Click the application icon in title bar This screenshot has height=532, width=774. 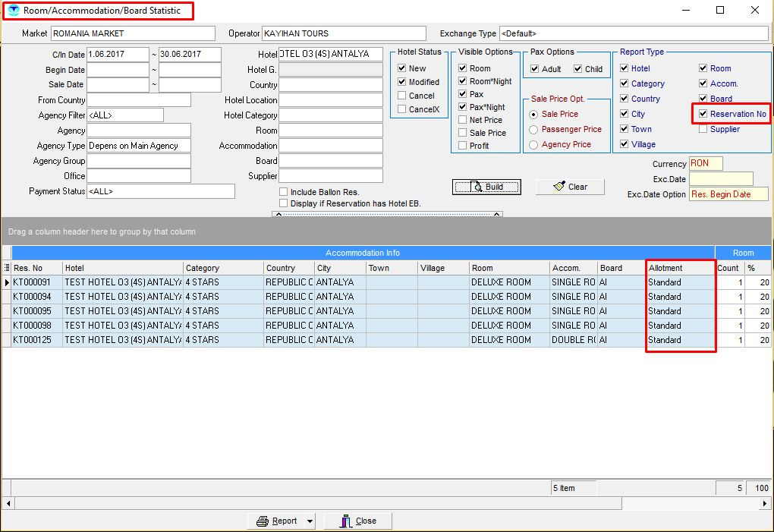13,11
